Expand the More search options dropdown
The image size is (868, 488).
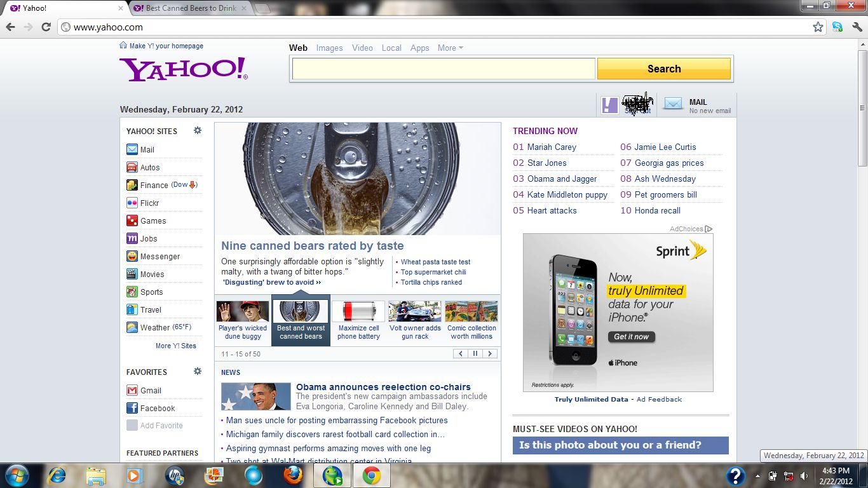click(x=450, y=48)
